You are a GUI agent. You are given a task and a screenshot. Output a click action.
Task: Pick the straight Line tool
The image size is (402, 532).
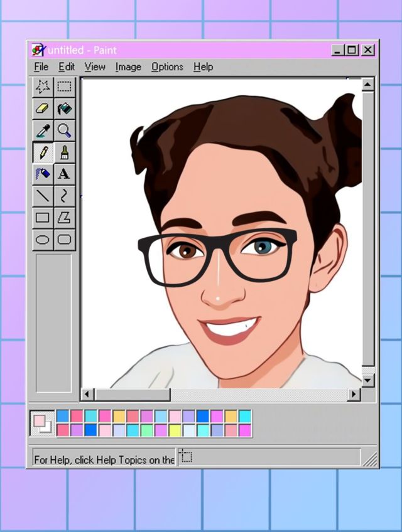[x=42, y=196]
